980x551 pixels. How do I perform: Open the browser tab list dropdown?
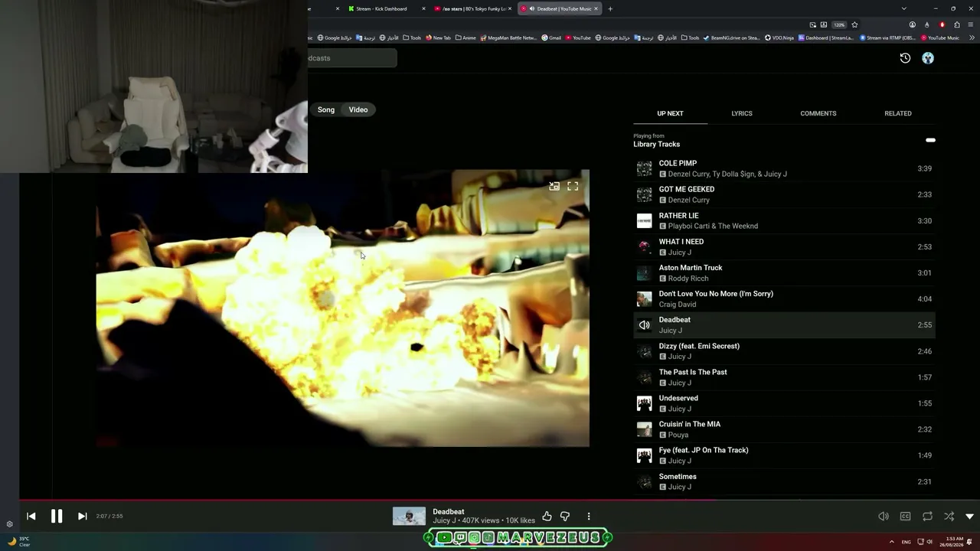(903, 8)
